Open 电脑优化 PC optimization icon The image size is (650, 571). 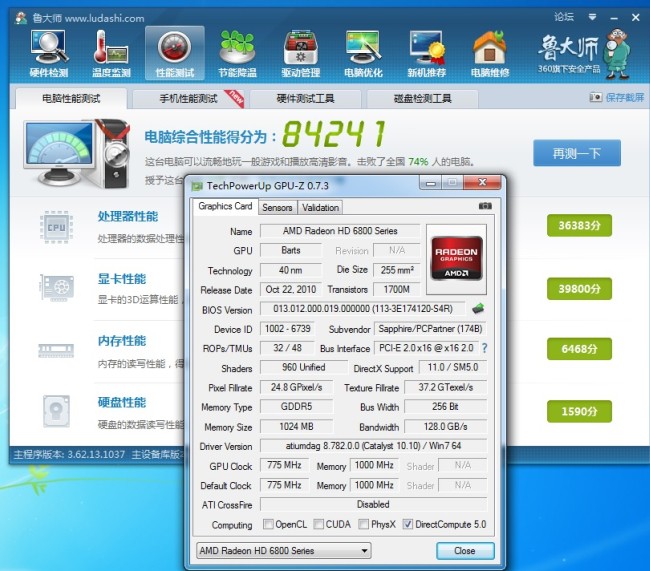(364, 54)
